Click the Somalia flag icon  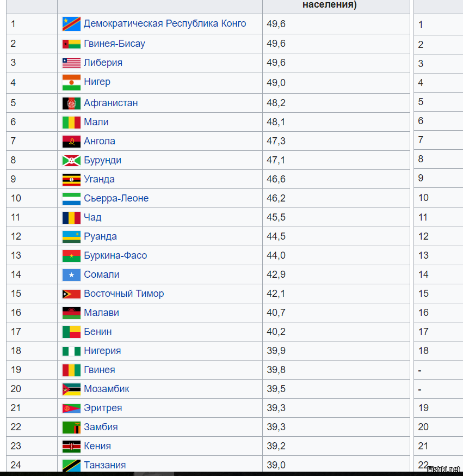(71, 274)
